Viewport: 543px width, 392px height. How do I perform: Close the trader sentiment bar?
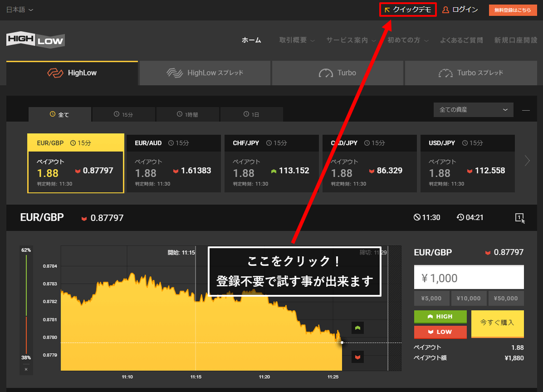(27, 370)
